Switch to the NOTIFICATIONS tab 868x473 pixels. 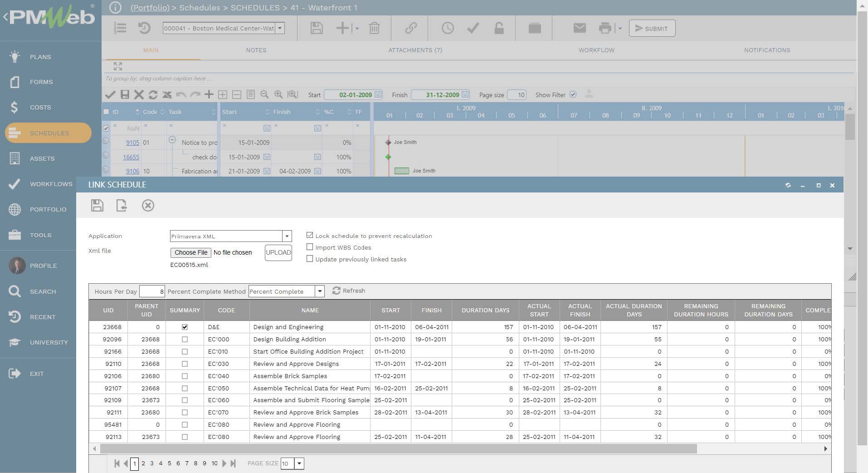point(767,50)
